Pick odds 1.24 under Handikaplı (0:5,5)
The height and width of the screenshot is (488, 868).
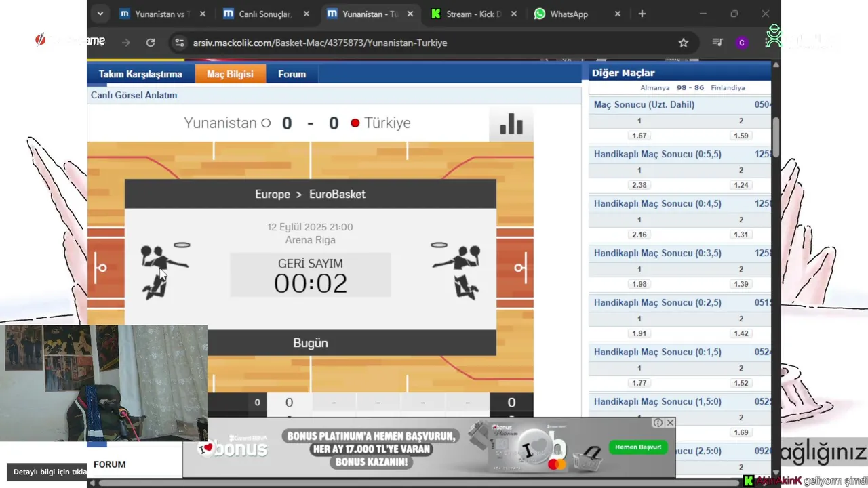click(x=741, y=185)
